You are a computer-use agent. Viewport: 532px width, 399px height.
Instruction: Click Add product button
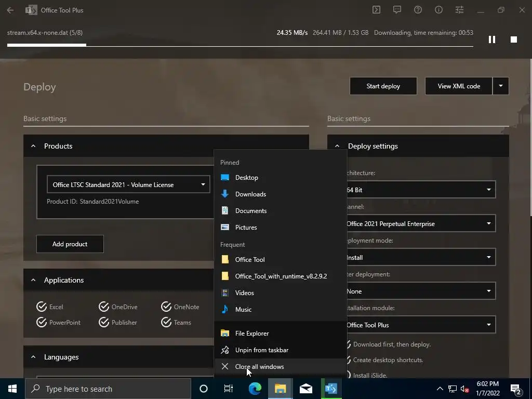[x=70, y=244]
